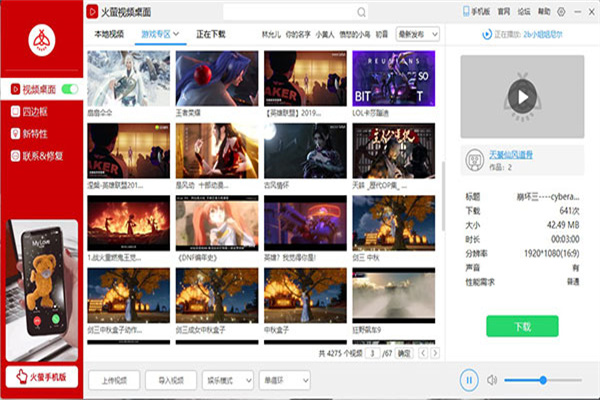Open the 狂野飙车9 video thumbnail
Image resolution: width=600 pixels, height=400 pixels.
click(394, 296)
